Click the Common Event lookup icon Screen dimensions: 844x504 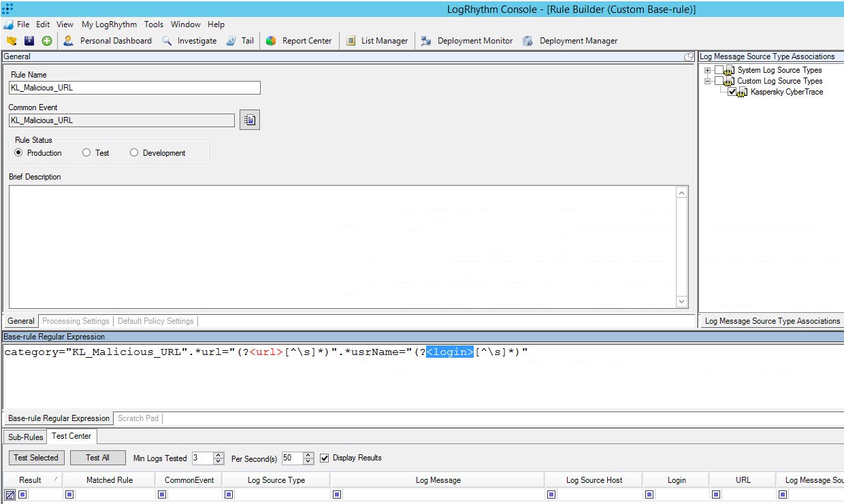pos(249,120)
